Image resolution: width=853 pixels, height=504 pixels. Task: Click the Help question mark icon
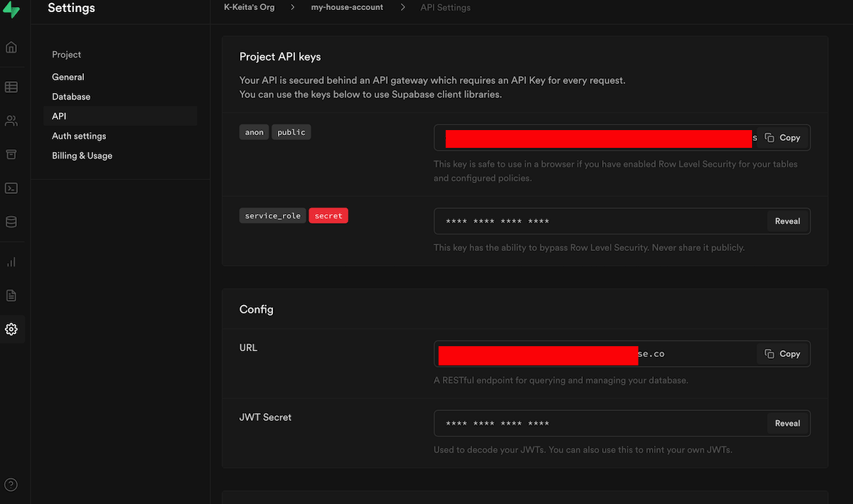pos(11,485)
